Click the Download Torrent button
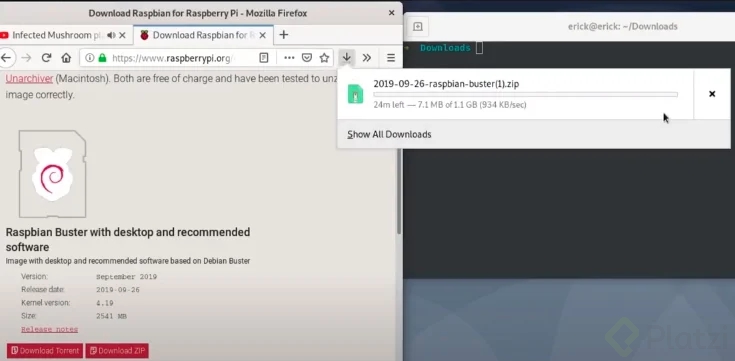The width and height of the screenshot is (735, 361). pos(45,351)
